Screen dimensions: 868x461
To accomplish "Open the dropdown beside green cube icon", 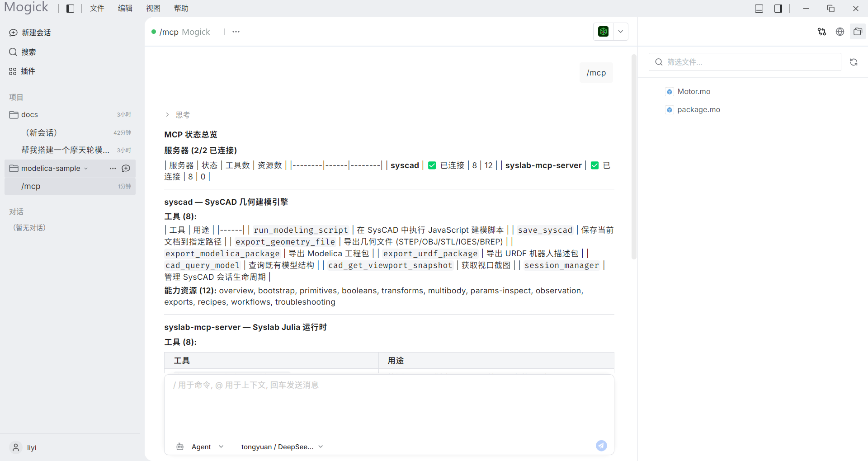I will pyautogui.click(x=621, y=32).
